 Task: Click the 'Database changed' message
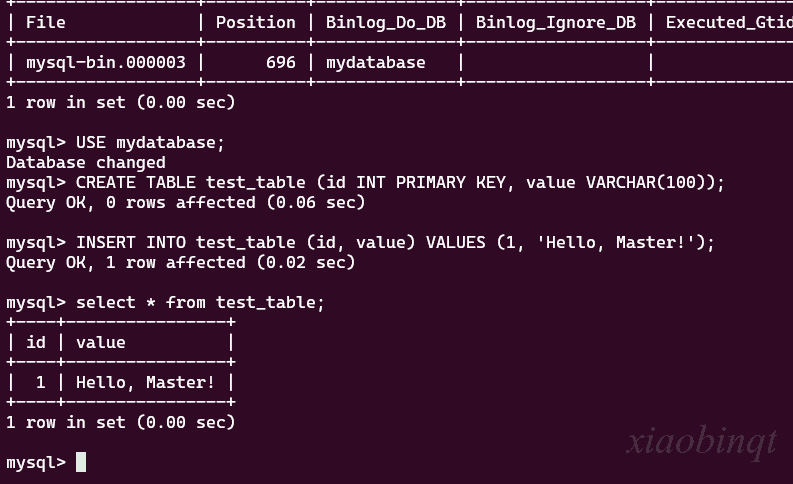(x=85, y=162)
